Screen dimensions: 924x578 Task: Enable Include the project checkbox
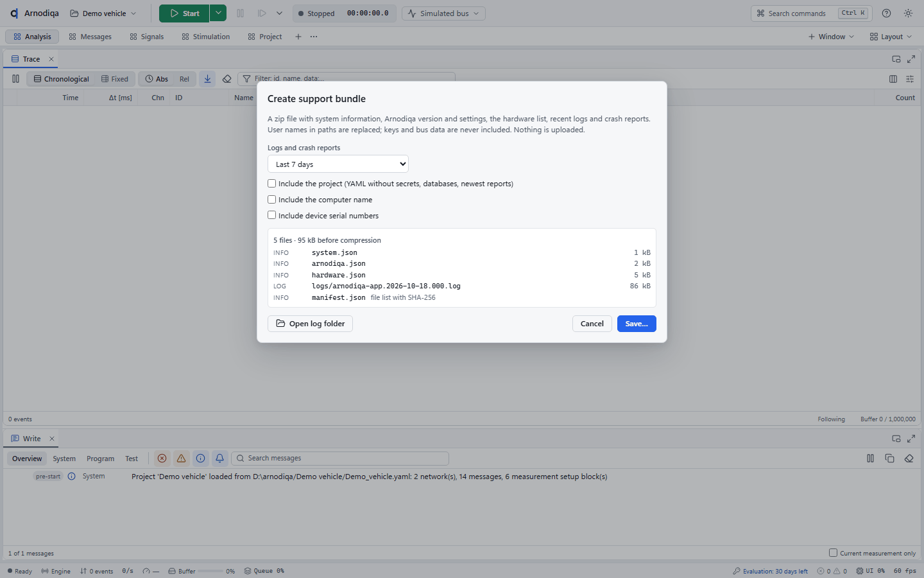click(272, 184)
